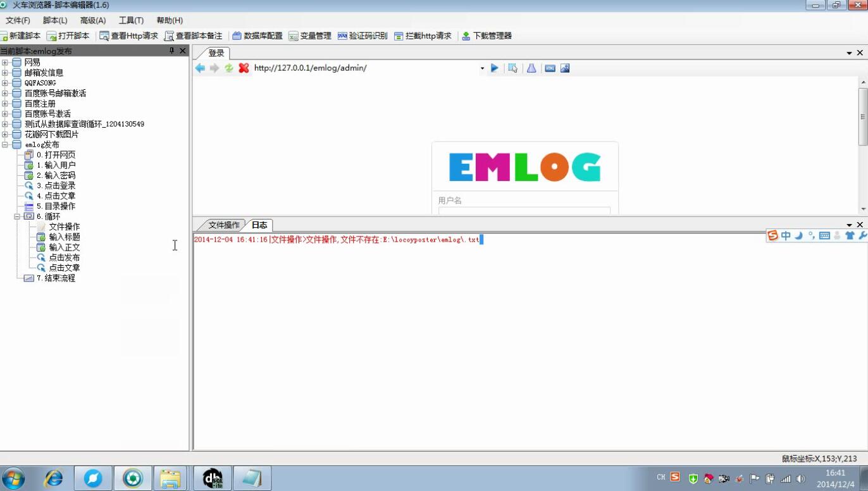The height and width of the screenshot is (491, 868).
Task: Stop loading with the red X icon
Action: point(244,68)
